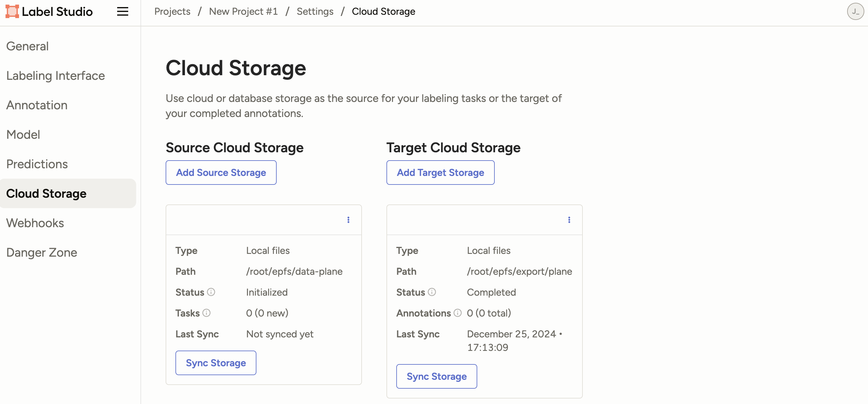The width and height of the screenshot is (868, 404).
Task: Click Add Target Storage button
Action: click(440, 173)
